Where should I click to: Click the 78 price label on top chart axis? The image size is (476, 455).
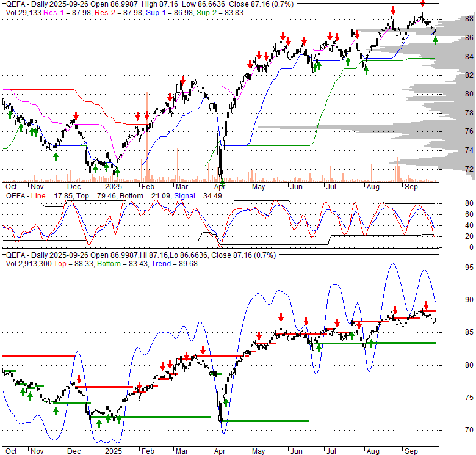(x=469, y=113)
